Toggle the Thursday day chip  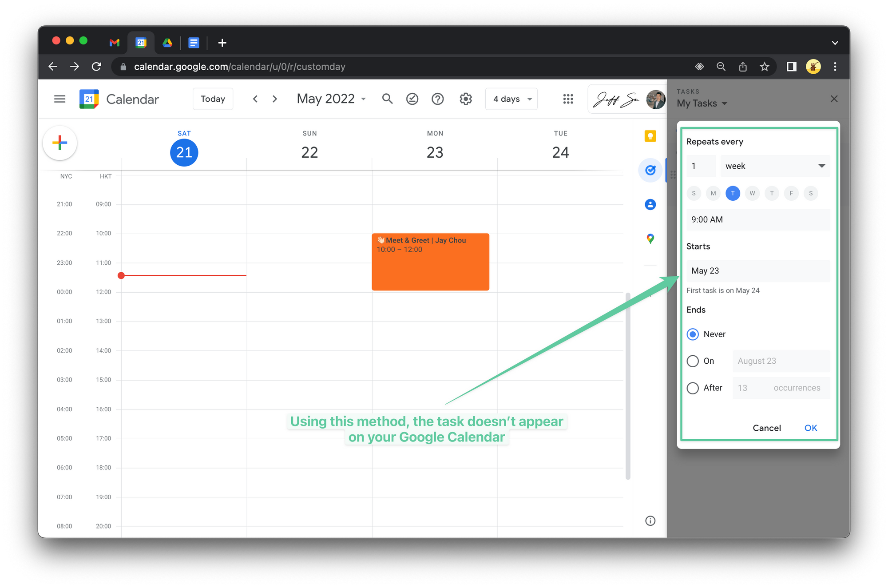[x=772, y=193]
